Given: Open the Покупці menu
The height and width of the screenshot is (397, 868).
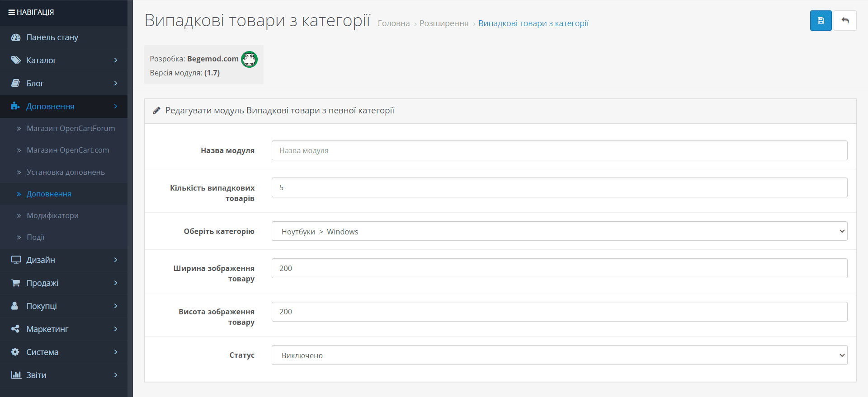Looking at the screenshot, I should tap(64, 306).
